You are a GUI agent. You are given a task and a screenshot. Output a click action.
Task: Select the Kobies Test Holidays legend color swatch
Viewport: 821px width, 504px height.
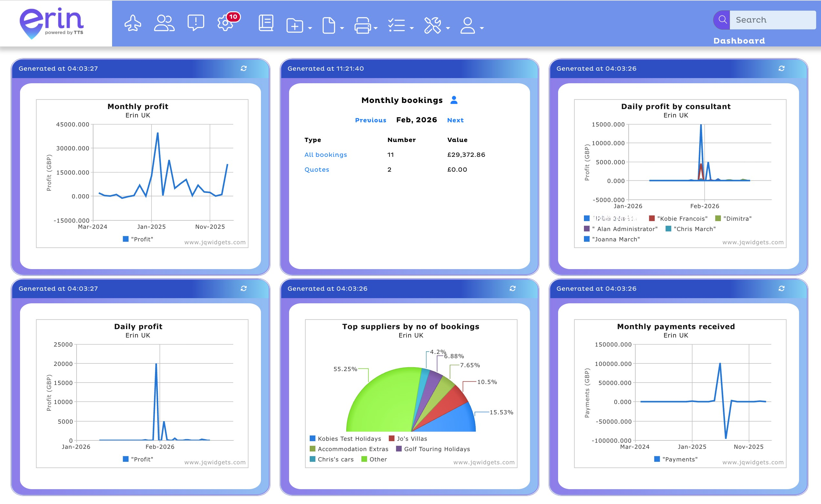point(312,438)
